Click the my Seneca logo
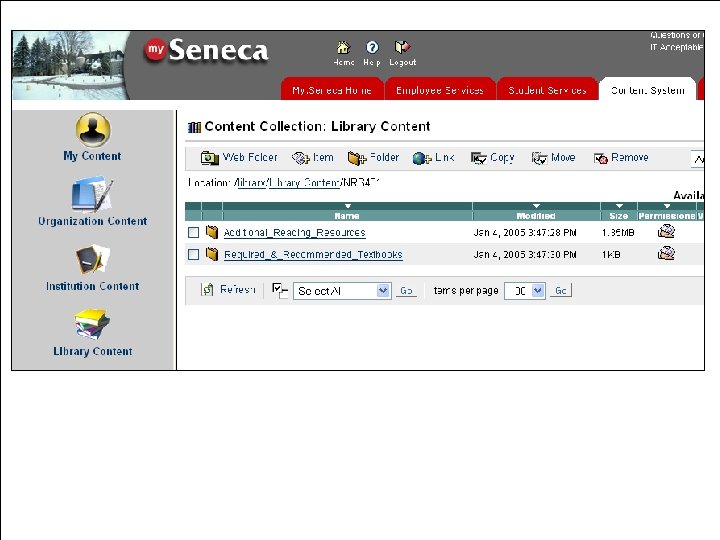 (x=207, y=50)
